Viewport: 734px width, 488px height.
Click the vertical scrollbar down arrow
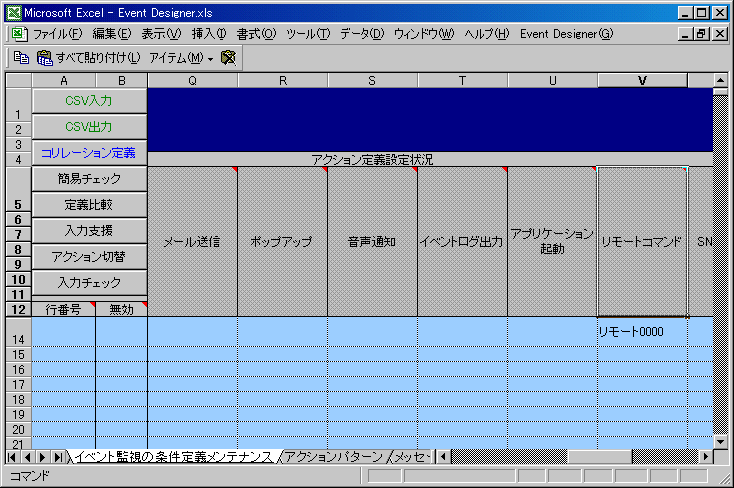(x=720, y=441)
